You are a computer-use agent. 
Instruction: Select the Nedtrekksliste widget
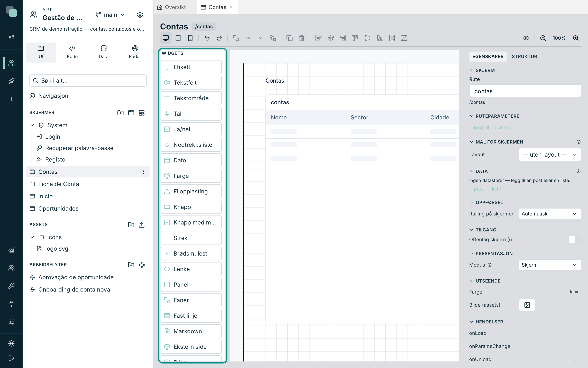point(191,145)
